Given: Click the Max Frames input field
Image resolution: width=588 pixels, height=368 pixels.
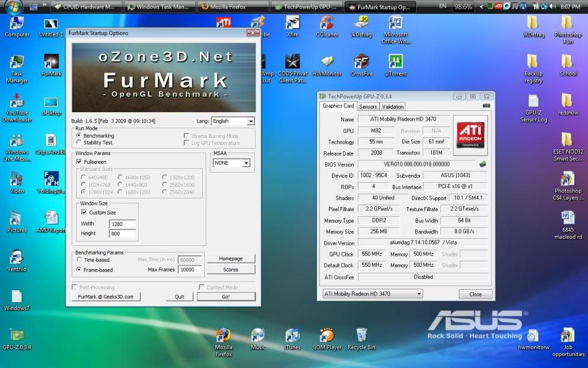Looking at the screenshot, I should point(189,270).
